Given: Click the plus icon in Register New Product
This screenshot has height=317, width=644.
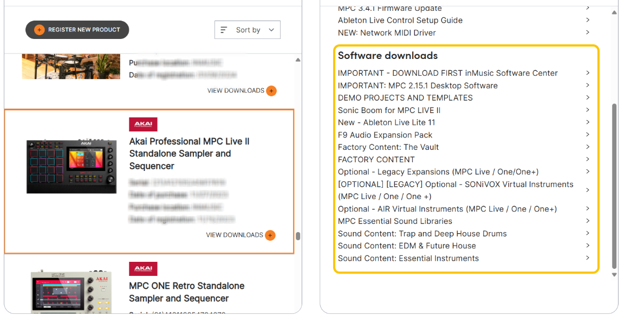Looking at the screenshot, I should [39, 30].
